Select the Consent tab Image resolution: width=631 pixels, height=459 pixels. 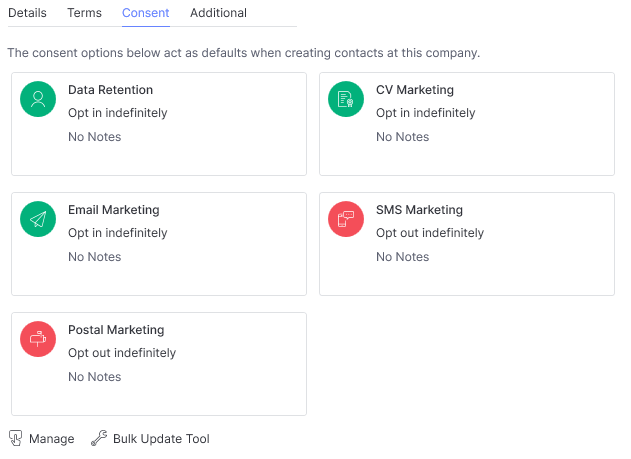pyautogui.click(x=145, y=13)
